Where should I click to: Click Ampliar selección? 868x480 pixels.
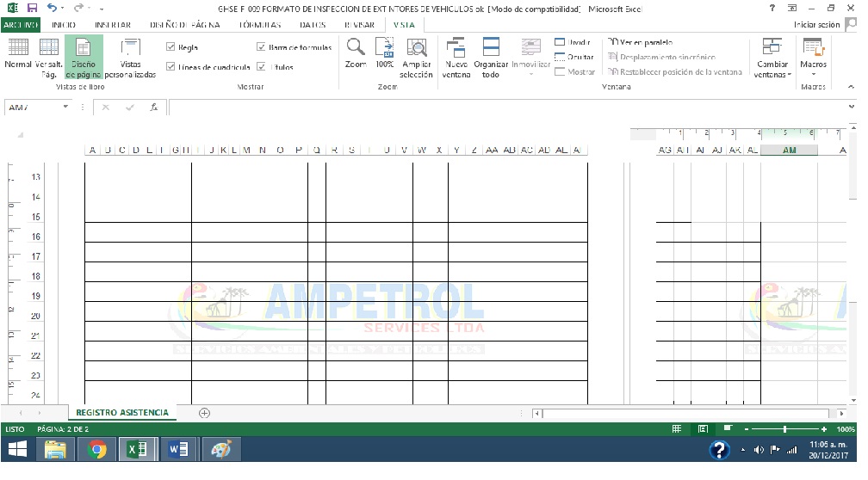tap(416, 58)
